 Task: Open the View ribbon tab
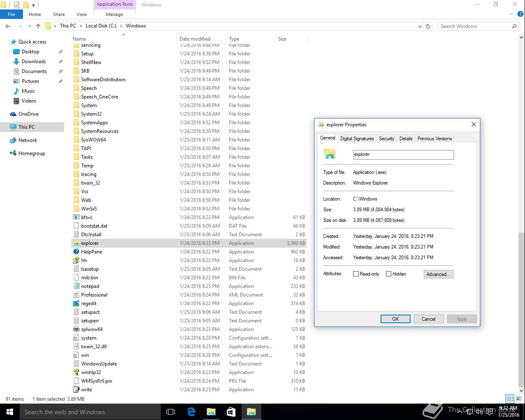(x=82, y=14)
